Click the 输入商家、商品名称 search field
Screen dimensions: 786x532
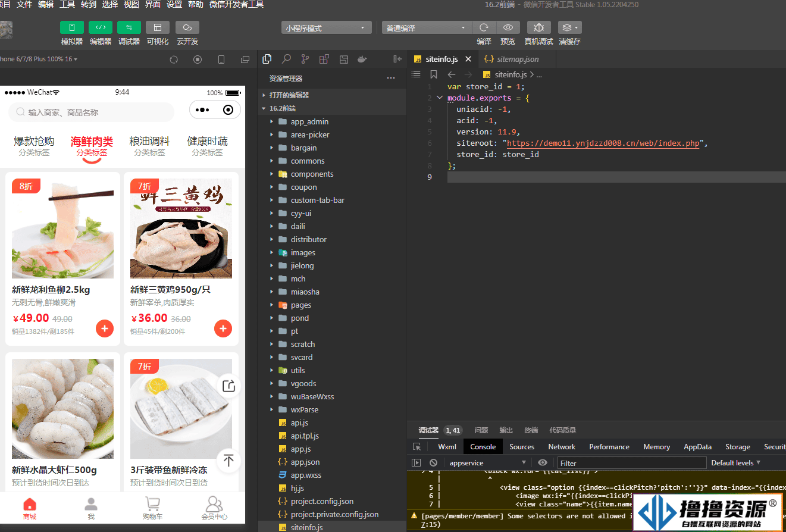pyautogui.click(x=92, y=112)
